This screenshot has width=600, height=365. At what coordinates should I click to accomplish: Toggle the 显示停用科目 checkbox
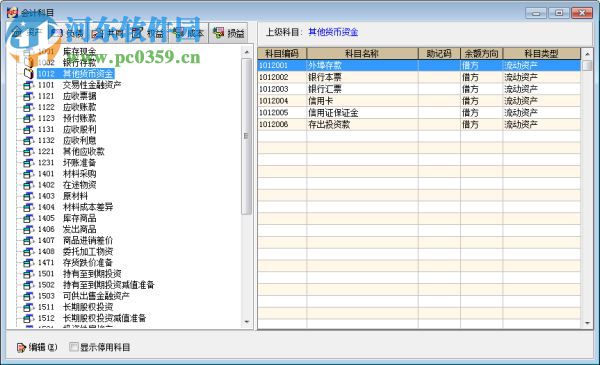click(73, 347)
